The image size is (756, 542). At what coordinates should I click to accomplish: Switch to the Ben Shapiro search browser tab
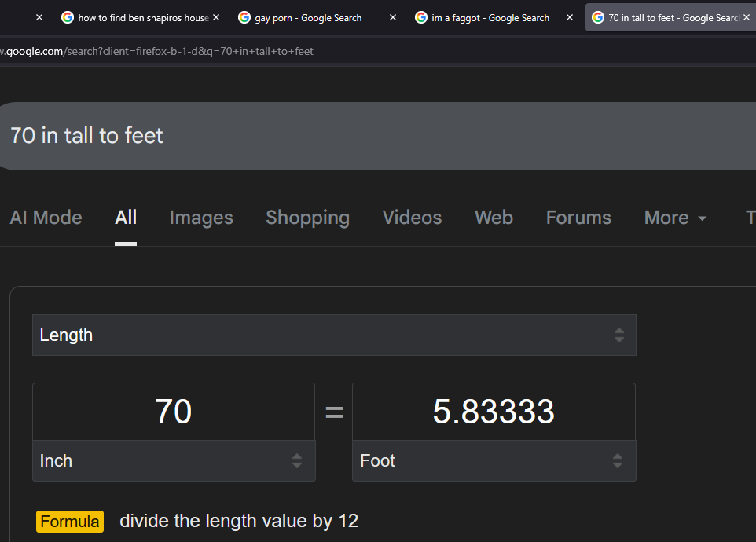pos(139,18)
